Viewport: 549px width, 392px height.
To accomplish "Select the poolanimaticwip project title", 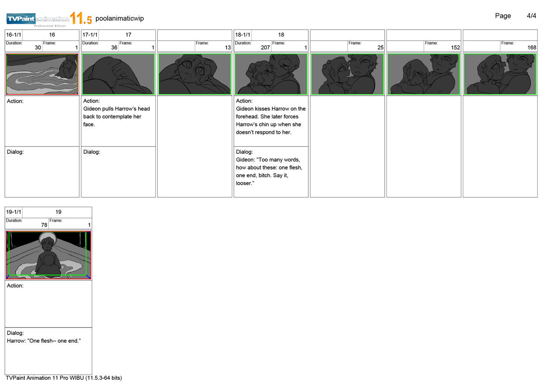I will [x=119, y=19].
